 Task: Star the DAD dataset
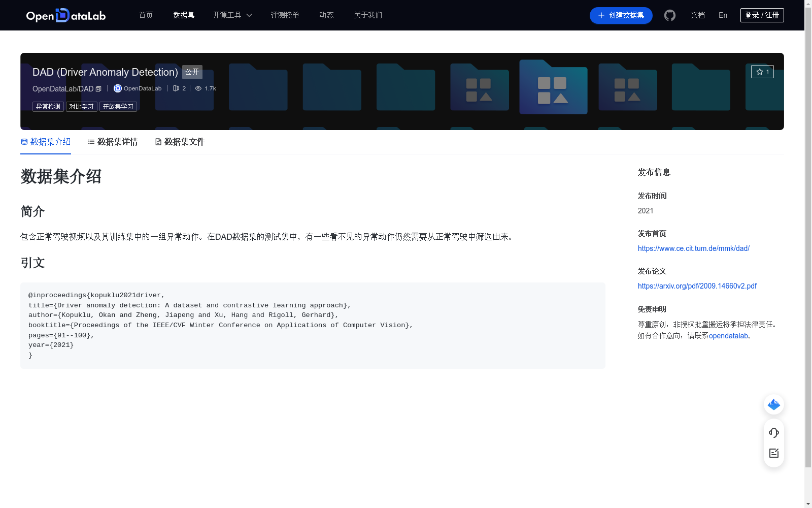click(x=762, y=72)
